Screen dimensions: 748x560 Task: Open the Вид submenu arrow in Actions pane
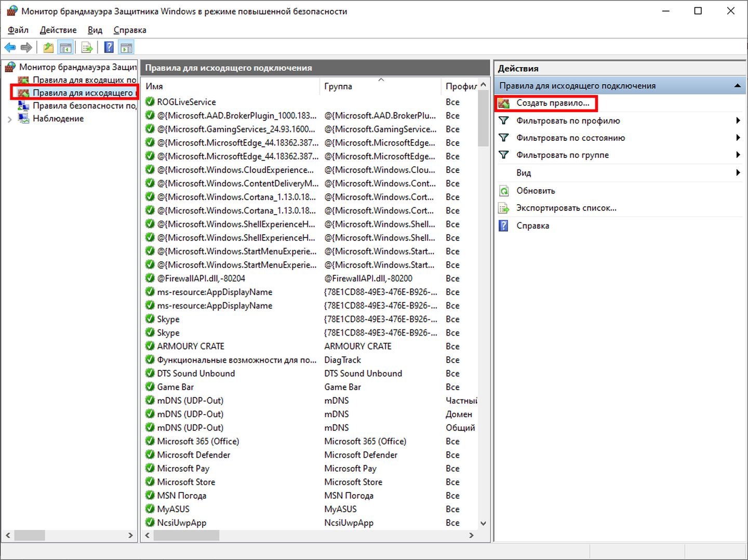click(x=738, y=172)
